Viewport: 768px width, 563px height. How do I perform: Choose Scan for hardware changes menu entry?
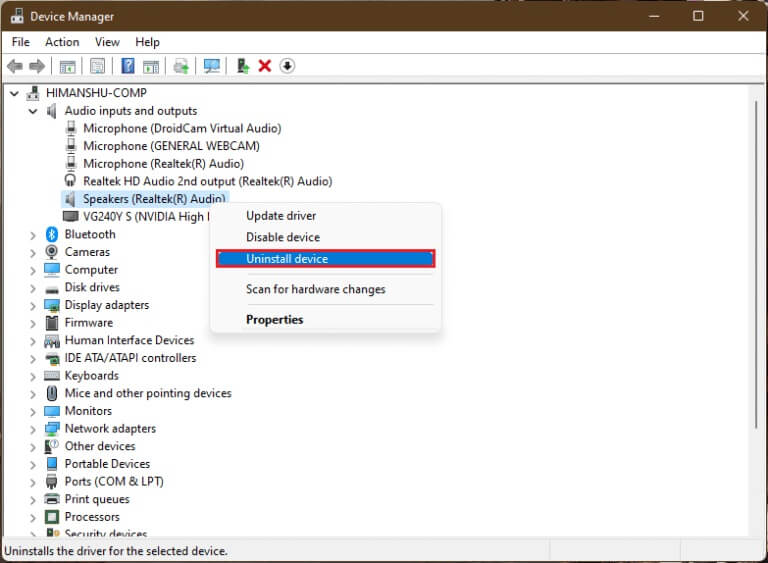pyautogui.click(x=325, y=289)
